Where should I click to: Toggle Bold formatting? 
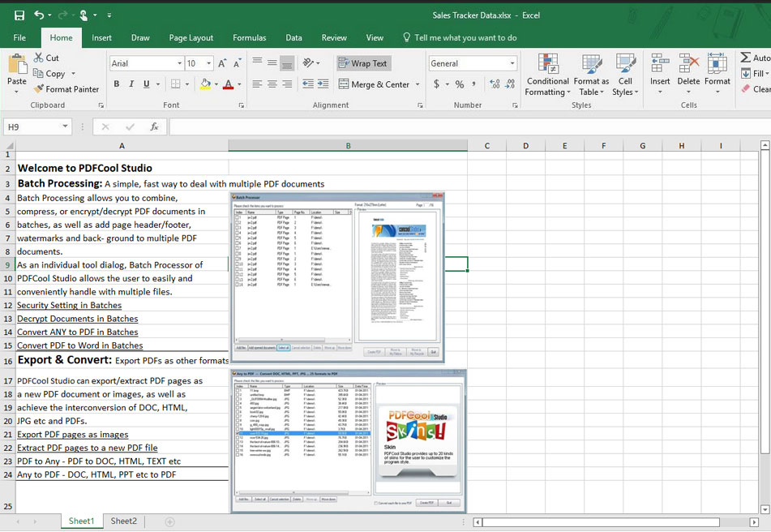coord(117,84)
